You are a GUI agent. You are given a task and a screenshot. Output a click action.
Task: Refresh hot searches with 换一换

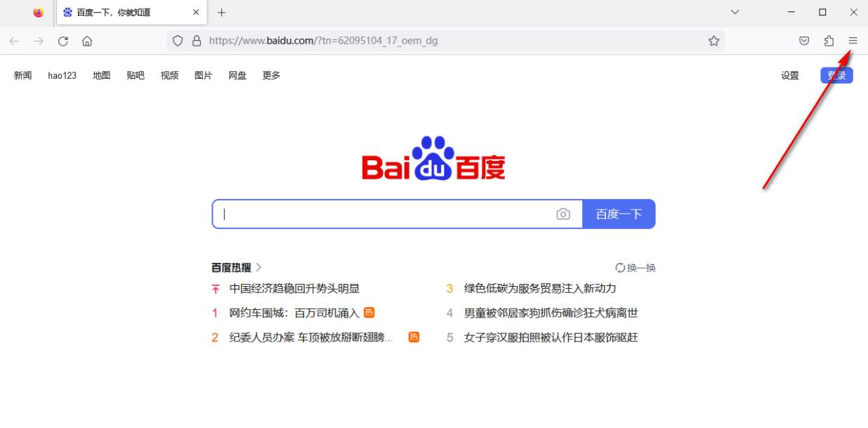coord(636,268)
